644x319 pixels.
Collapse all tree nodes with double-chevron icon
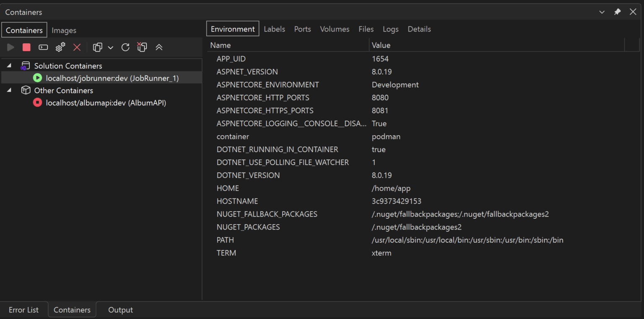point(159,47)
